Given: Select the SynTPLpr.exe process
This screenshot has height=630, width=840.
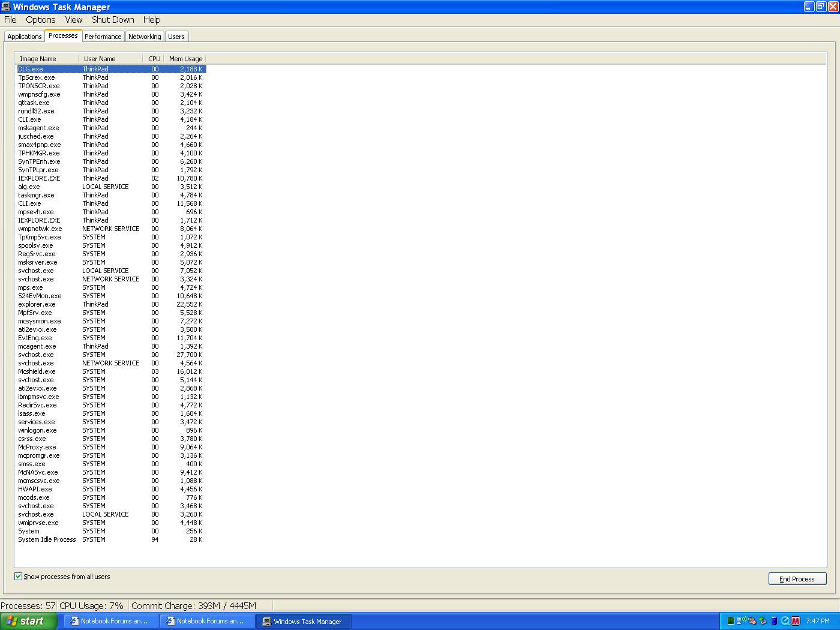Looking at the screenshot, I should tap(112, 170).
